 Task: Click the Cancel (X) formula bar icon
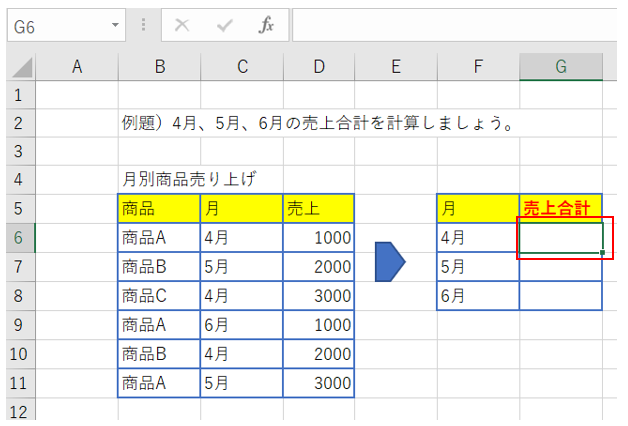pyautogui.click(x=181, y=26)
